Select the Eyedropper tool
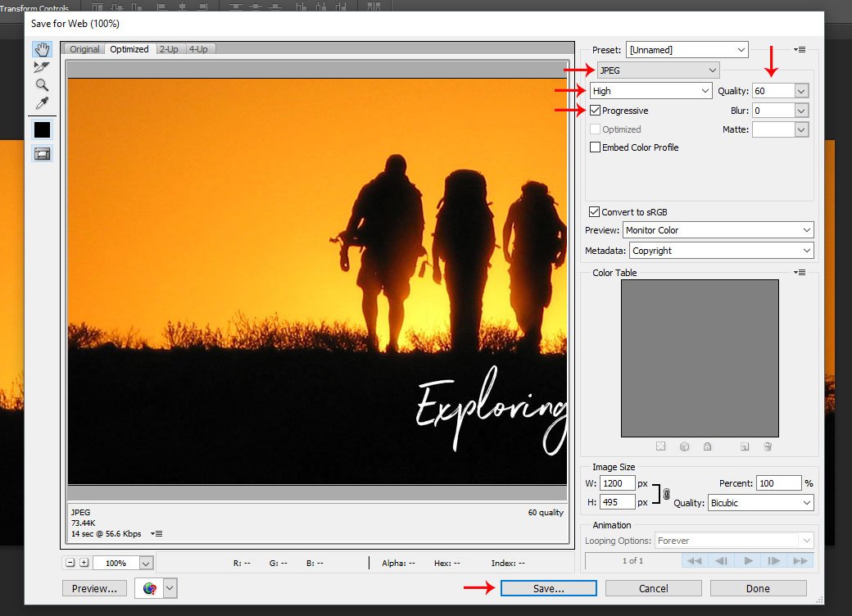 tap(42, 102)
